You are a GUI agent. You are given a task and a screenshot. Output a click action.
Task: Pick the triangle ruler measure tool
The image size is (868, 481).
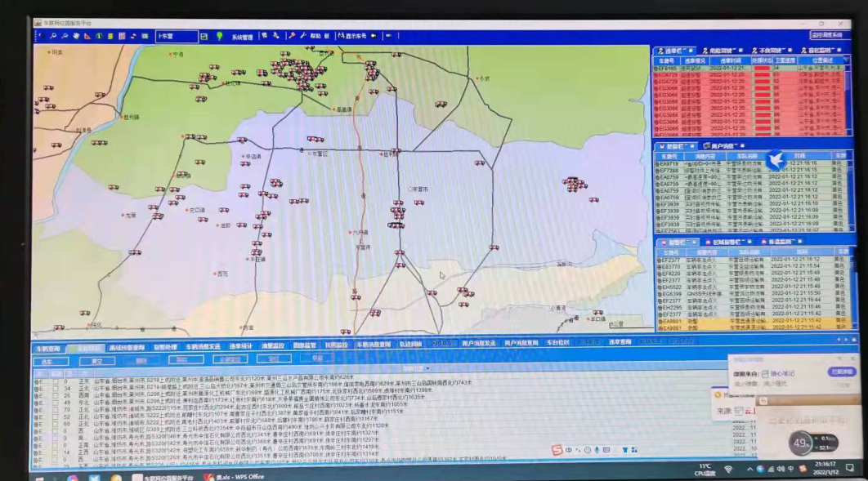(x=87, y=36)
